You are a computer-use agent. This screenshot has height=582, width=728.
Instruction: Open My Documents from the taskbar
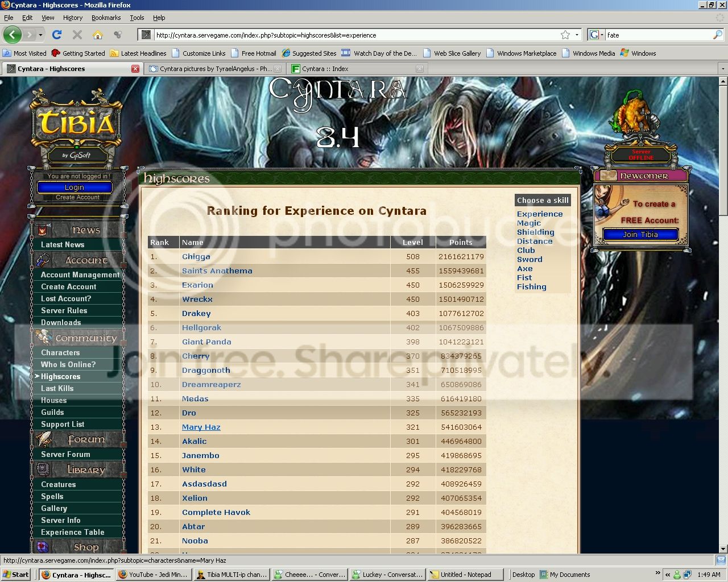(x=565, y=575)
